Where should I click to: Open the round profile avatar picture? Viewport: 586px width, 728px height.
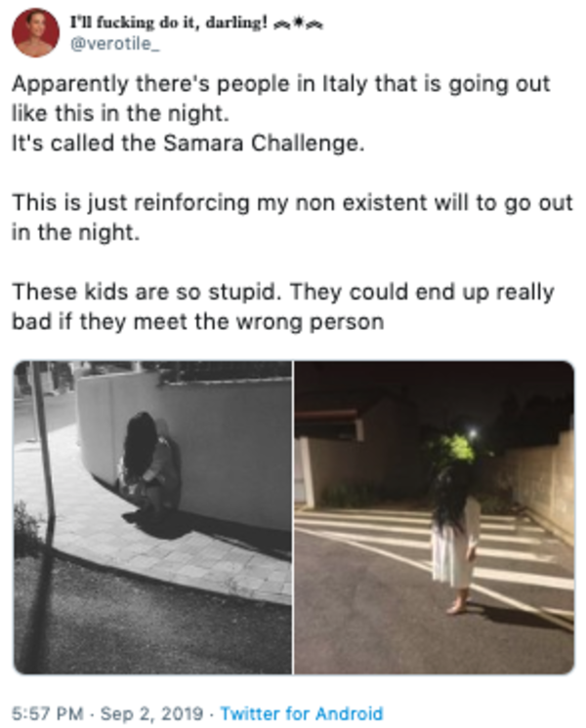coord(36,33)
